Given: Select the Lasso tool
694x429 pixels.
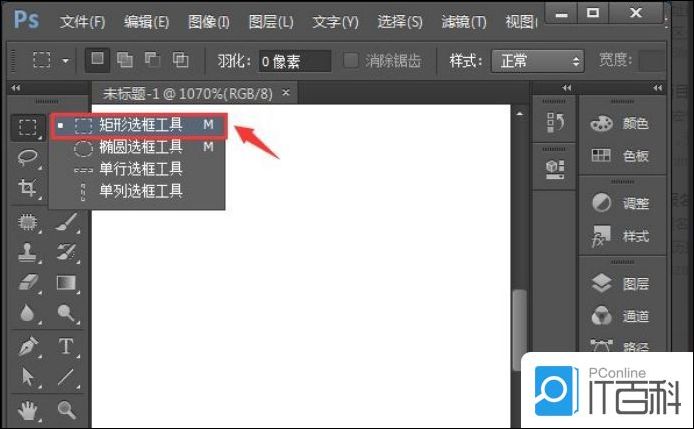Looking at the screenshot, I should pos(27,157).
